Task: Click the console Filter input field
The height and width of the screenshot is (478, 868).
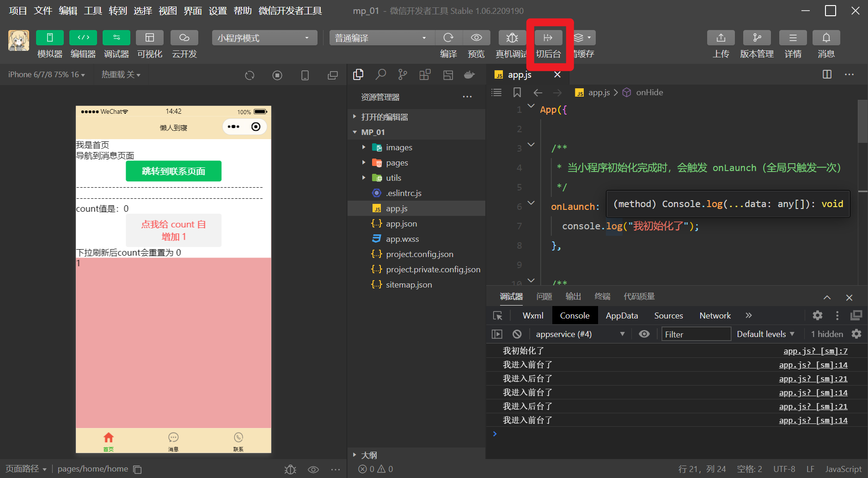Action: [x=696, y=334]
